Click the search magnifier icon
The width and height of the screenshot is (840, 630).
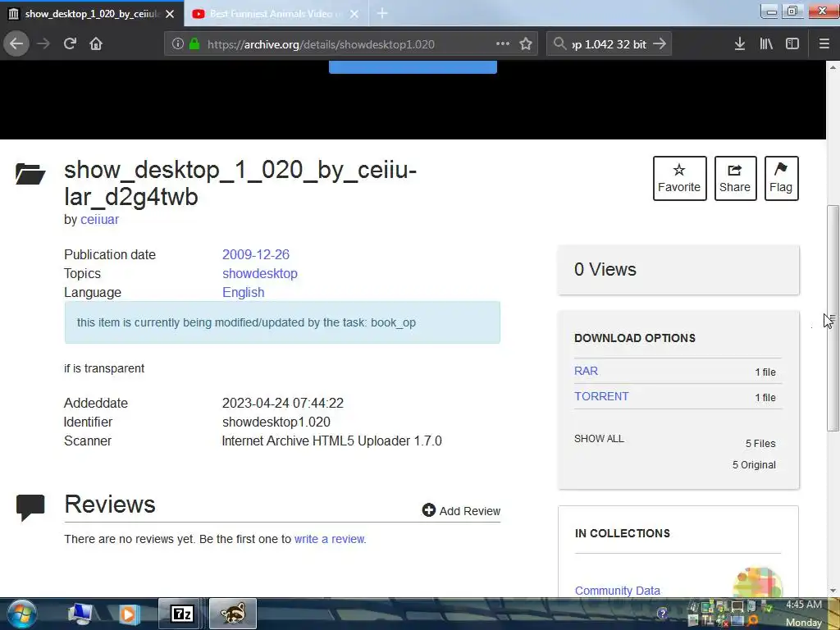point(559,44)
